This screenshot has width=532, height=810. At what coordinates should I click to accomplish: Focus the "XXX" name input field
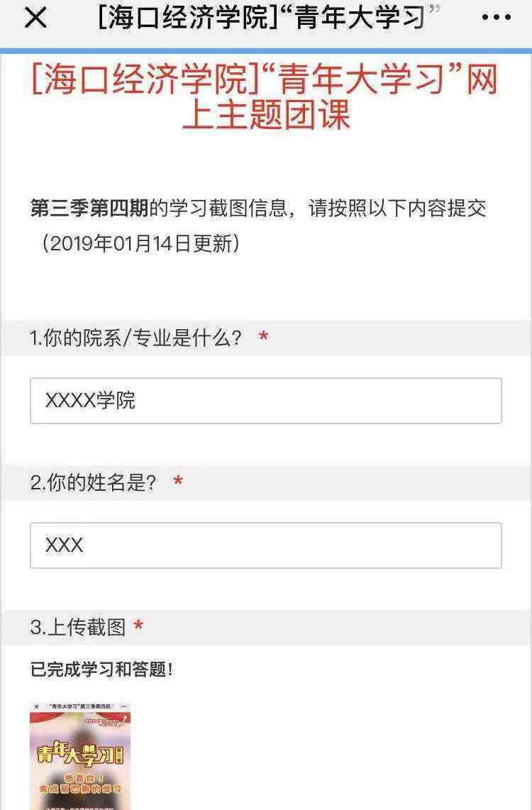pyautogui.click(x=266, y=545)
